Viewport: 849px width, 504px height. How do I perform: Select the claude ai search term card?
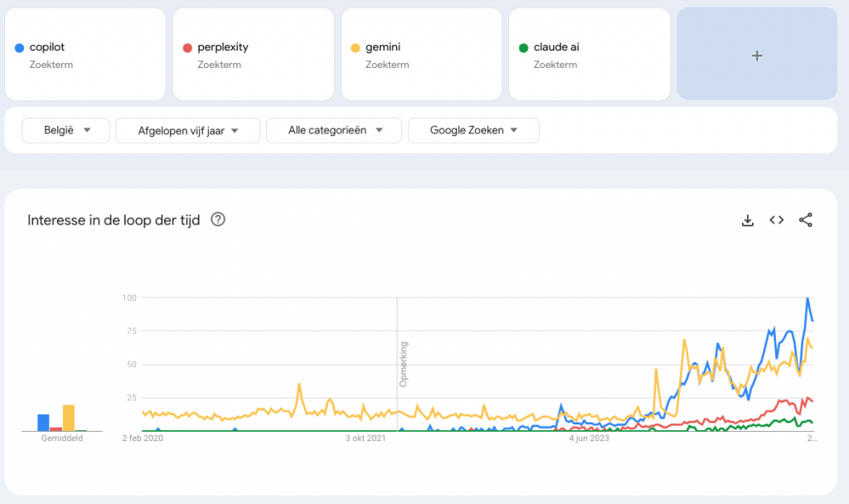tap(589, 55)
